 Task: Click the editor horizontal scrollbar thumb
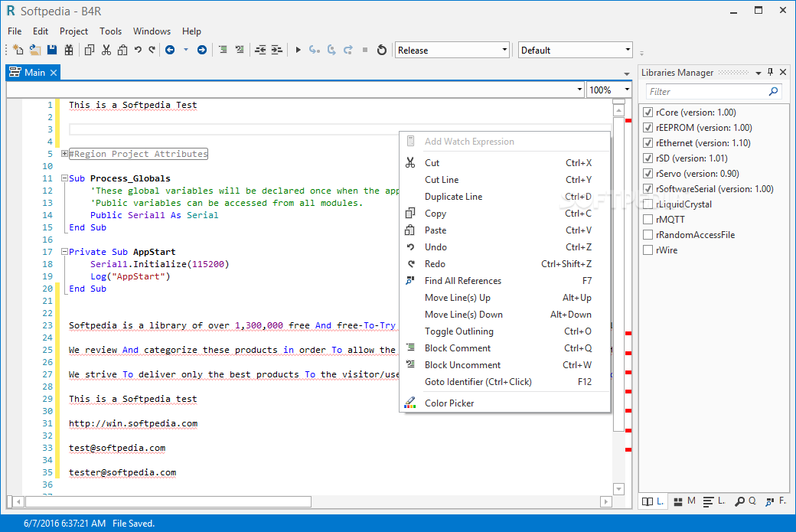168,501
